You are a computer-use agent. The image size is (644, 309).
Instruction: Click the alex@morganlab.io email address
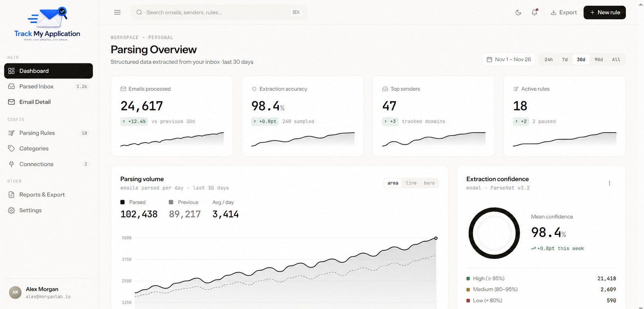tap(48, 297)
